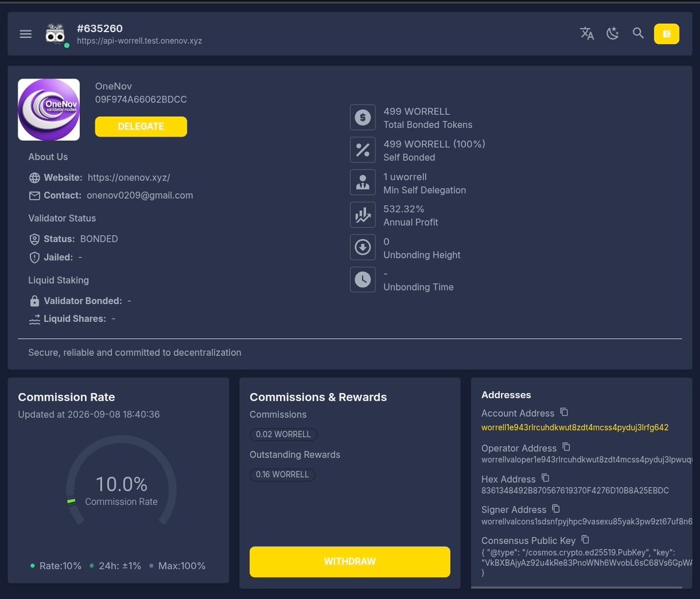
Task: Click the Updated at 2026-09-08 18:40:36 timestamp
Action: click(x=89, y=415)
